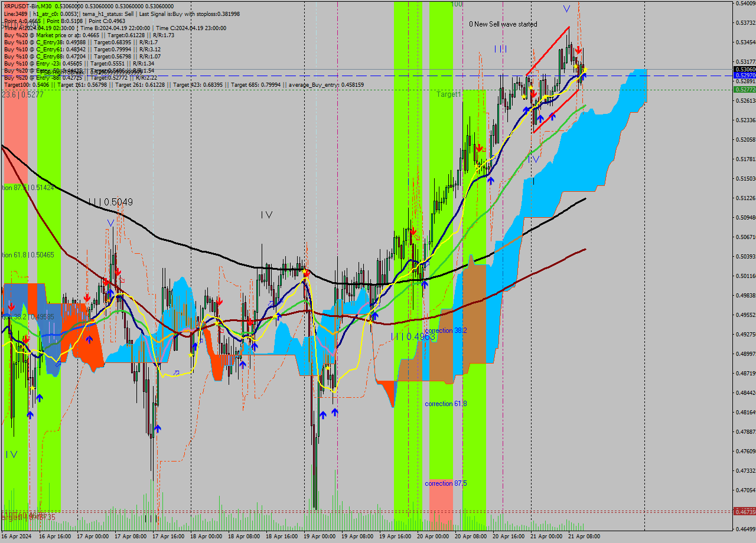Click the red 0.46735 price tag
Image resolution: width=756 pixels, height=543 pixels.
point(744,511)
